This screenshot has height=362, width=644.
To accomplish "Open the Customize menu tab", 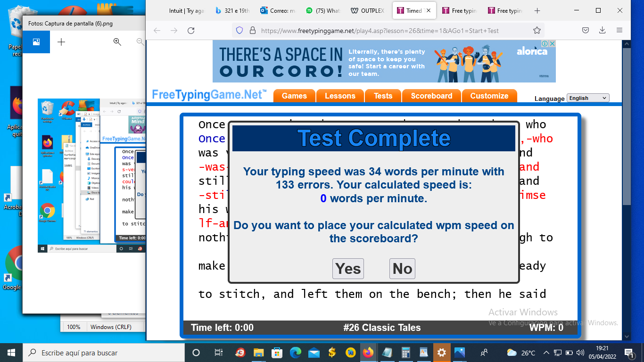I will (489, 96).
